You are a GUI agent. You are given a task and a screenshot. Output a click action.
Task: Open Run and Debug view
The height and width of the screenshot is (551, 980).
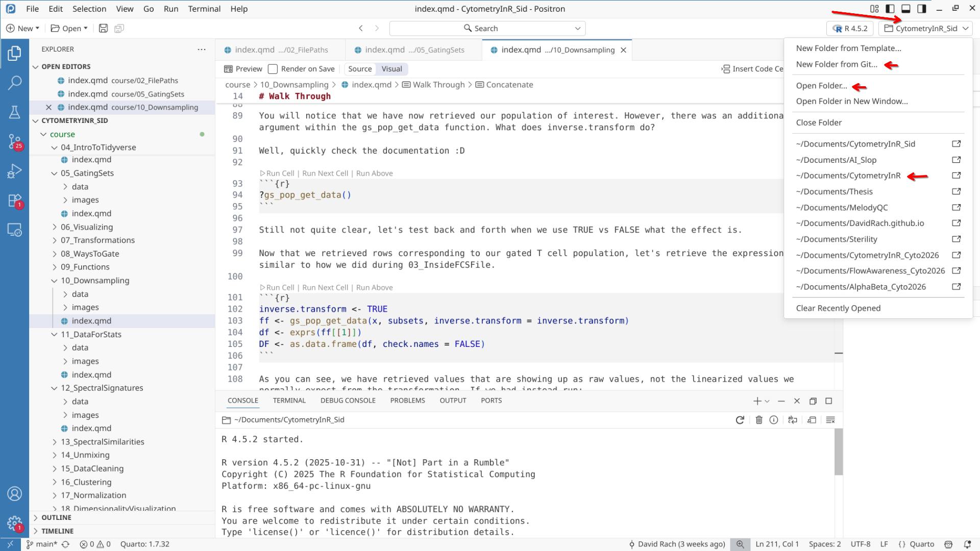pyautogui.click(x=14, y=171)
